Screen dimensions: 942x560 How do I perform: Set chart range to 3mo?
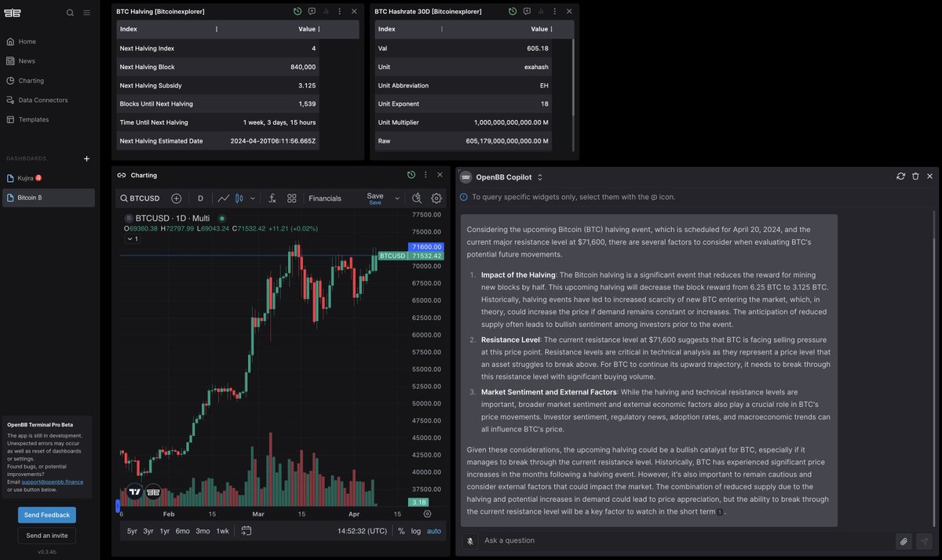[x=203, y=531]
